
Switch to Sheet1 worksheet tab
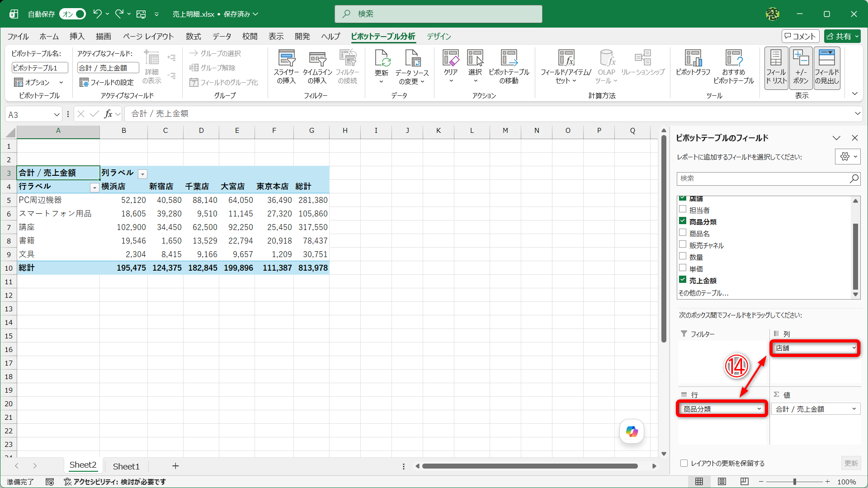[126, 466]
